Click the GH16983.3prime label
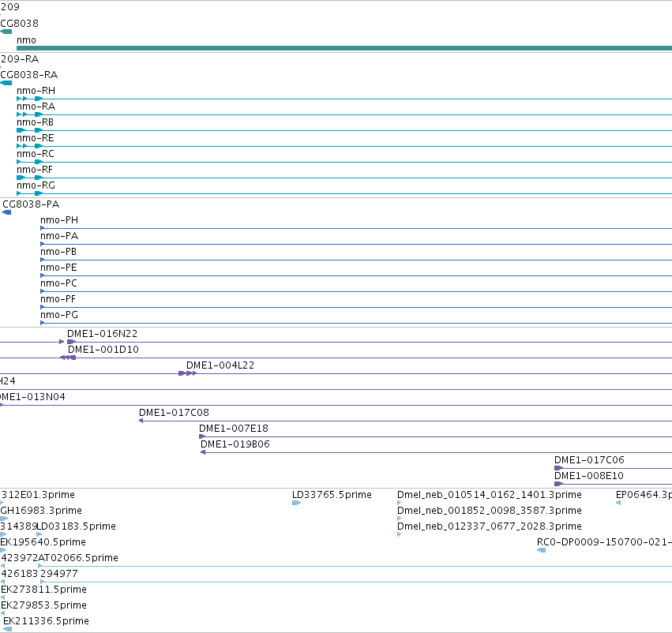The image size is (672, 633). [x=41, y=511]
